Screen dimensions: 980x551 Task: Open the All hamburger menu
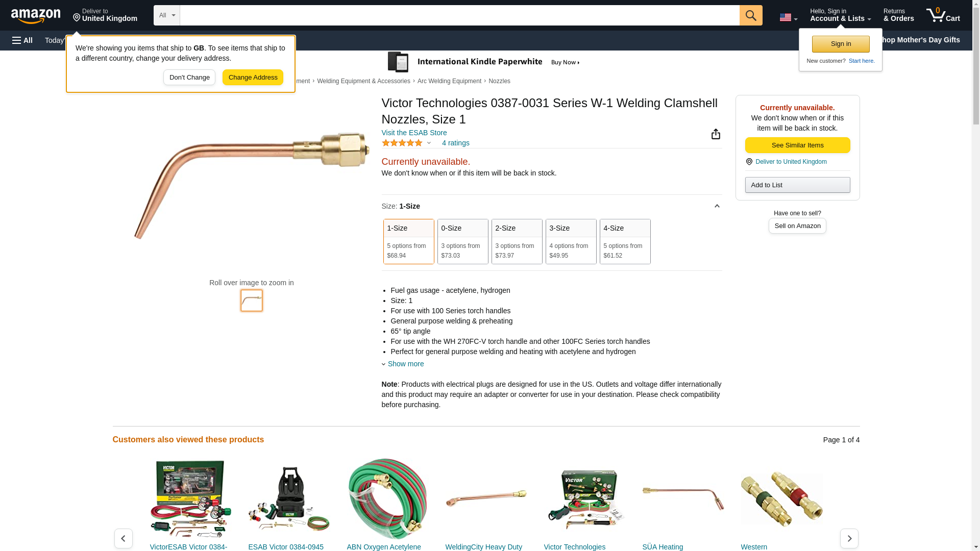click(x=22, y=40)
